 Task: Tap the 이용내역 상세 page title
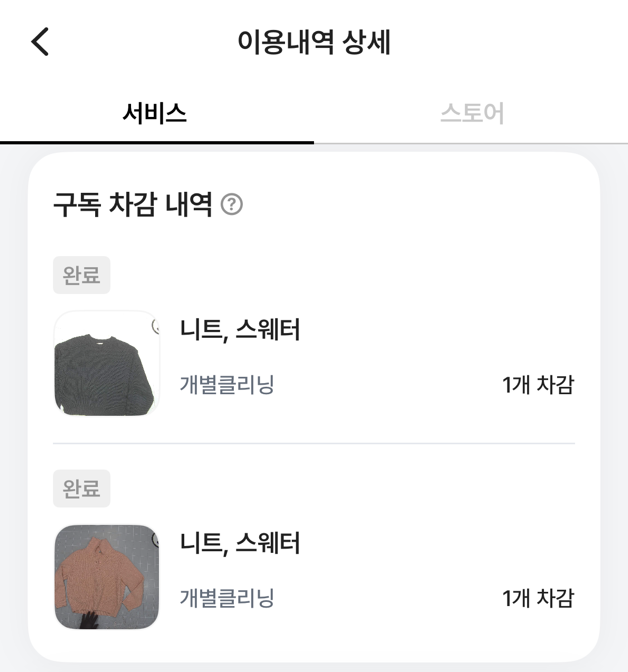click(x=313, y=42)
